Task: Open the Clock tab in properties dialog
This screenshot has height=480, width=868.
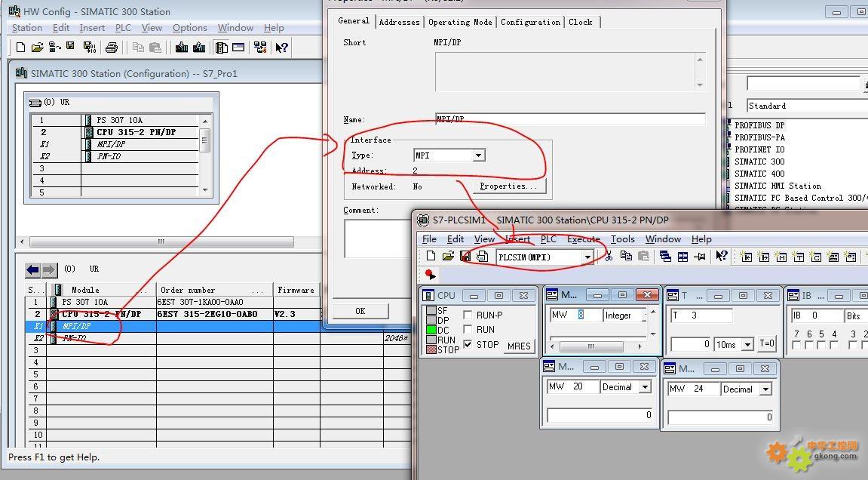Action: [x=580, y=22]
